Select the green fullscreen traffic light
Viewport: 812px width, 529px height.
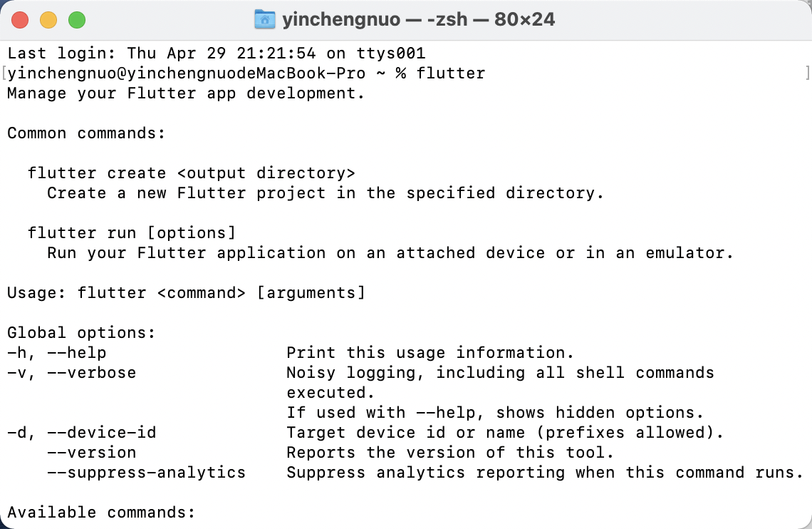pos(77,20)
